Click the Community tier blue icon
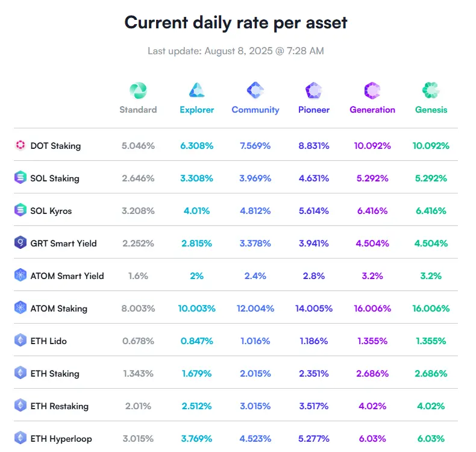 pyautogui.click(x=255, y=90)
